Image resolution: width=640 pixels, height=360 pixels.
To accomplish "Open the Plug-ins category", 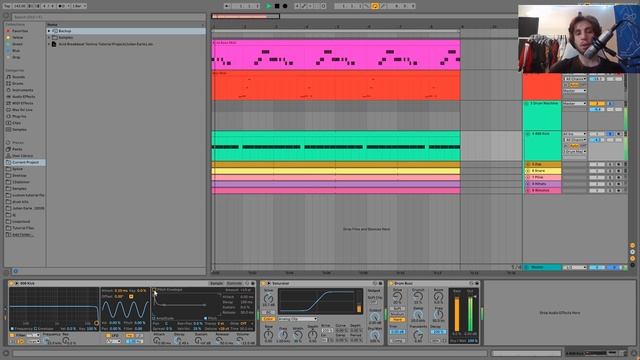I will (19, 116).
